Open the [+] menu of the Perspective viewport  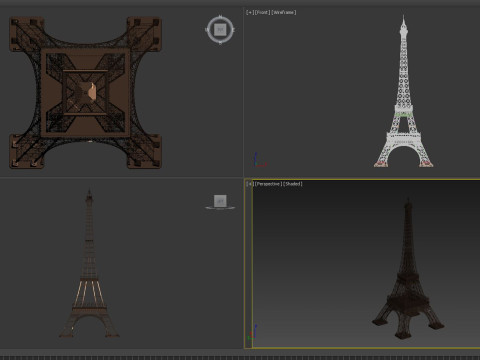point(249,184)
